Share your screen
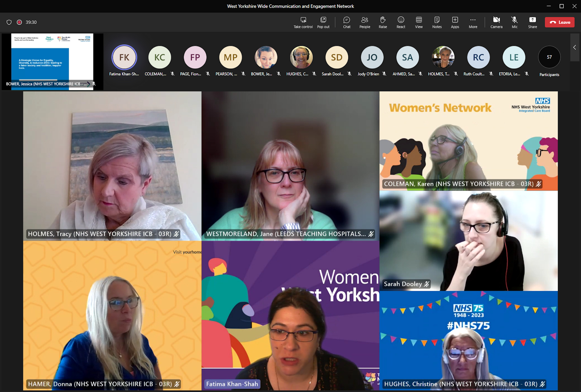581x392 pixels. (x=532, y=22)
